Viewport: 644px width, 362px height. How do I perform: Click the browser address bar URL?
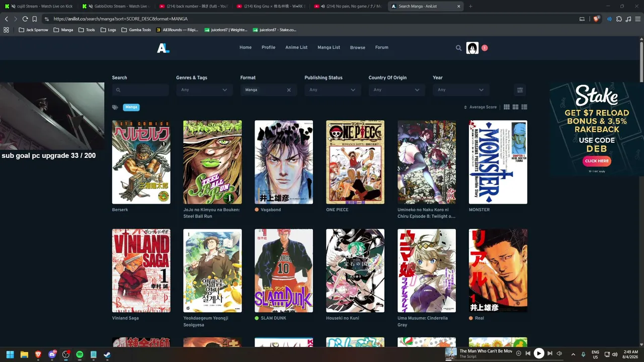[120, 19]
